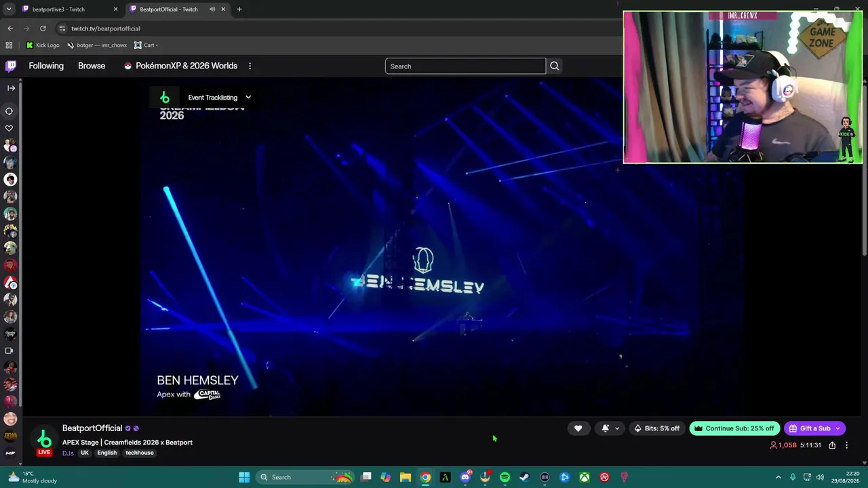Screen dimensions: 868x488
Task: Share the stream using the share icon
Action: tap(832, 445)
